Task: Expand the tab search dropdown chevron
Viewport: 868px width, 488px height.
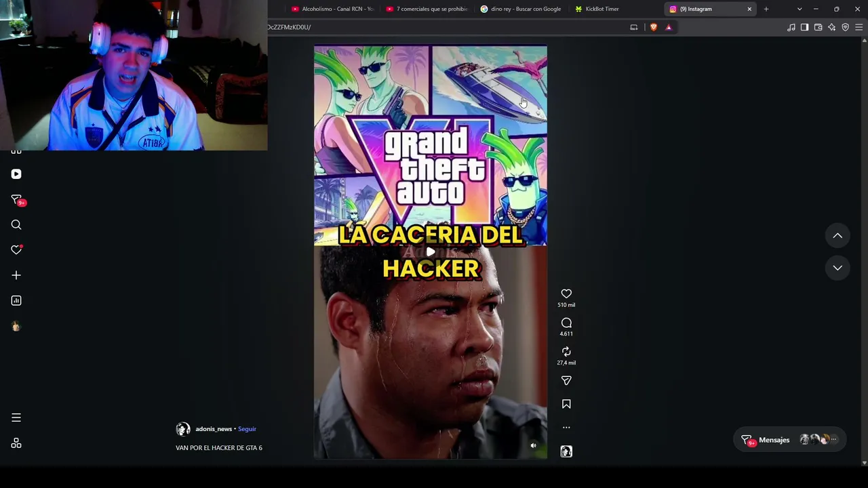Action: [800, 9]
